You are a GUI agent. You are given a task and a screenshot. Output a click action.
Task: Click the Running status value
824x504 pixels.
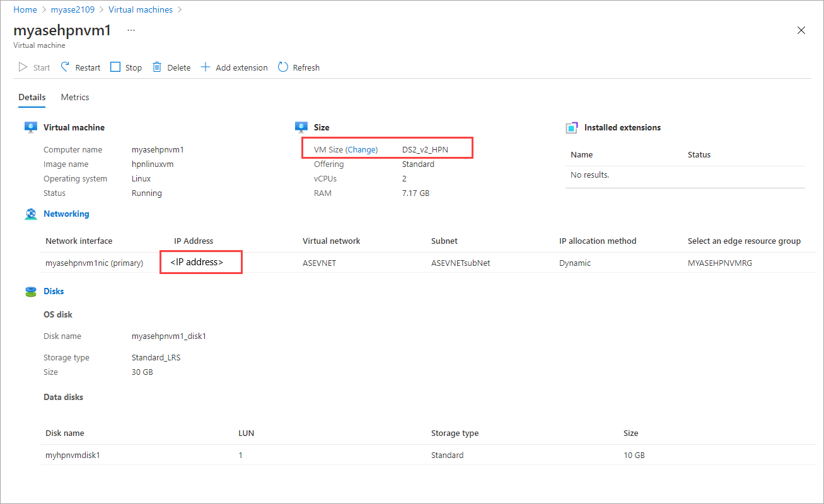click(147, 193)
